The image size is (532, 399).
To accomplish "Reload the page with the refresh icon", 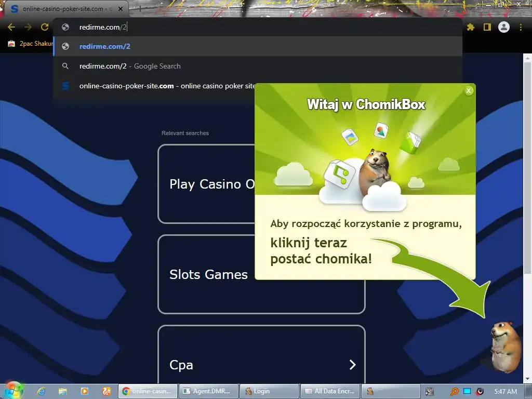I will coord(45,27).
